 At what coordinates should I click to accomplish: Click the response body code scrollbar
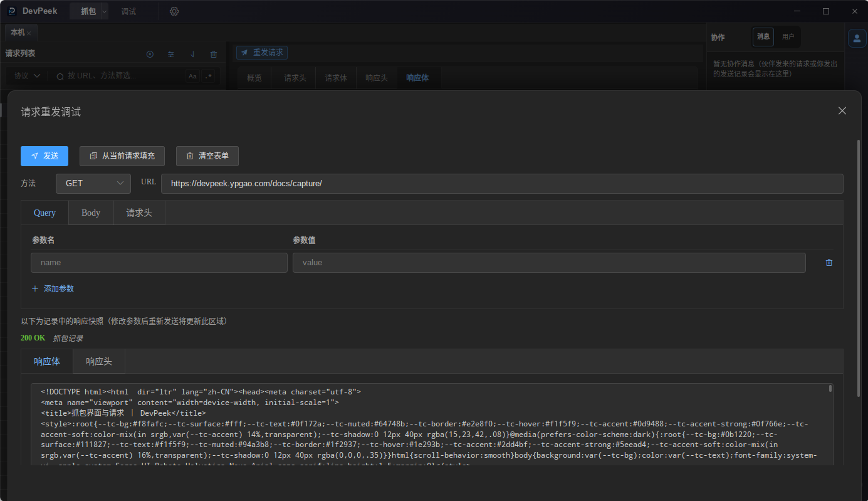coord(830,389)
